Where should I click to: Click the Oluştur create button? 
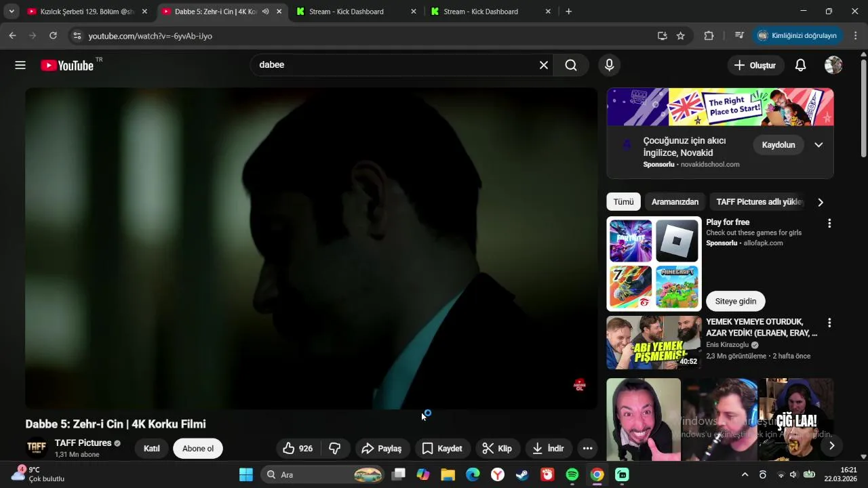pyautogui.click(x=755, y=65)
